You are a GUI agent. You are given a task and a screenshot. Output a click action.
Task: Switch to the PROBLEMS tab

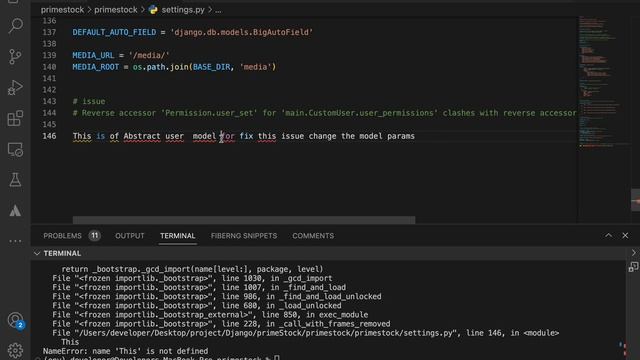point(62,236)
